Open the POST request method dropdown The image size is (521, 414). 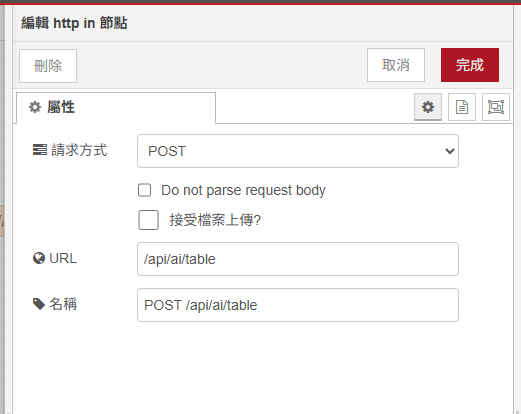click(x=298, y=151)
